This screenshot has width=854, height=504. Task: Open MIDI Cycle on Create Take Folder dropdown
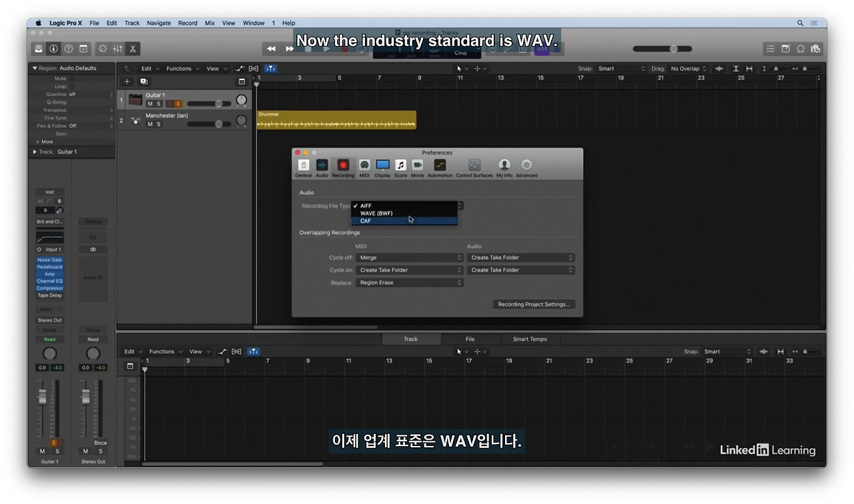pyautogui.click(x=410, y=270)
